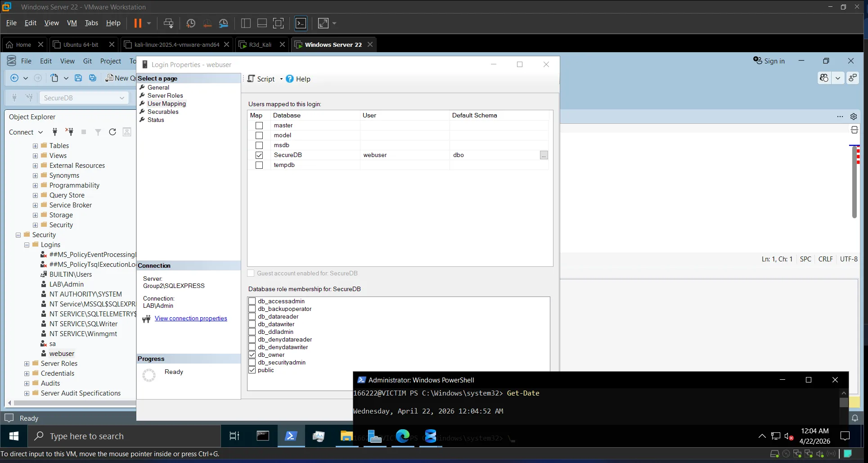Select the webuser login in Object Explorer
This screenshot has width=868, height=463.
[x=62, y=354]
